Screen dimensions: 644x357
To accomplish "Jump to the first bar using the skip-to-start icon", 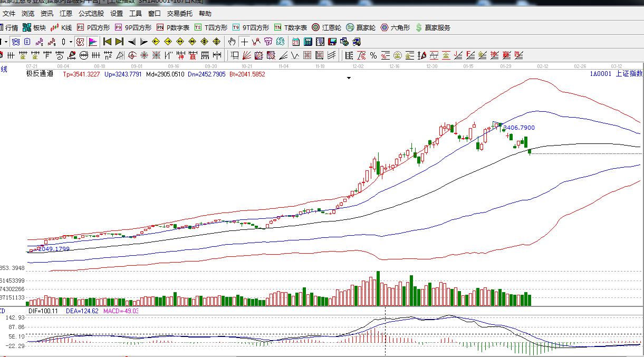I will point(107,42).
